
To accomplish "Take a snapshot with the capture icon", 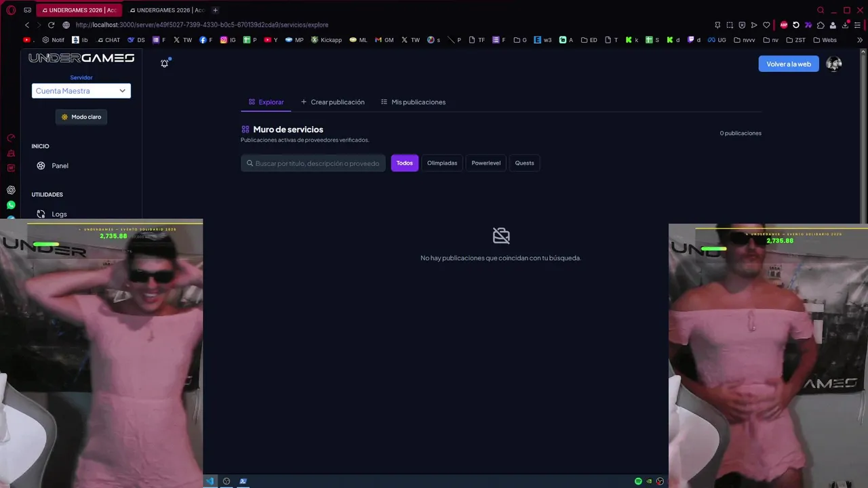I will point(730,25).
